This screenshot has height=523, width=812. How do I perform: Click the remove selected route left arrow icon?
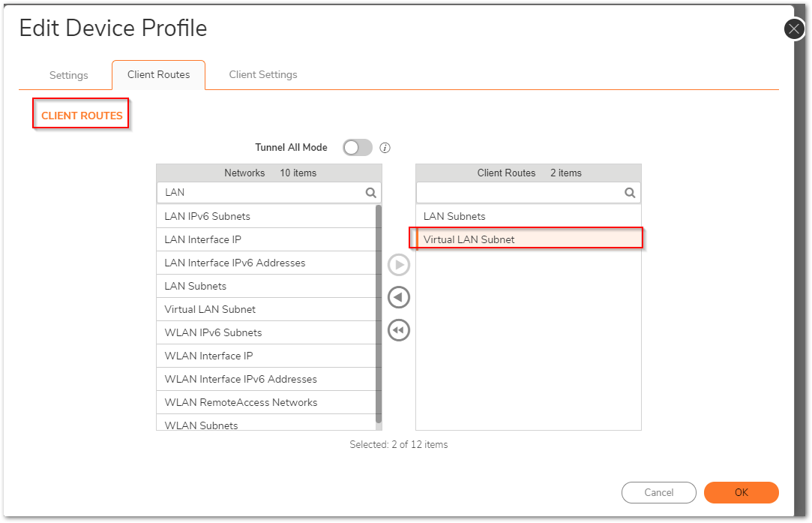(x=399, y=298)
